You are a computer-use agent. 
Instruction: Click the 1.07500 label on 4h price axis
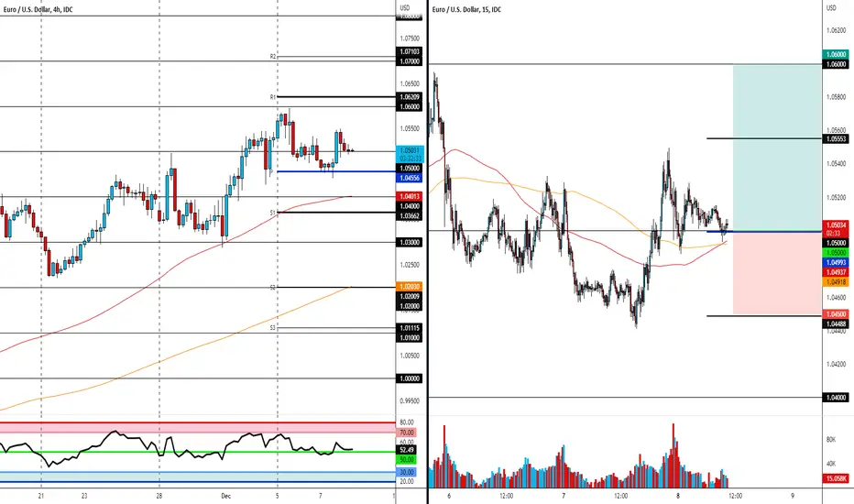pos(410,38)
